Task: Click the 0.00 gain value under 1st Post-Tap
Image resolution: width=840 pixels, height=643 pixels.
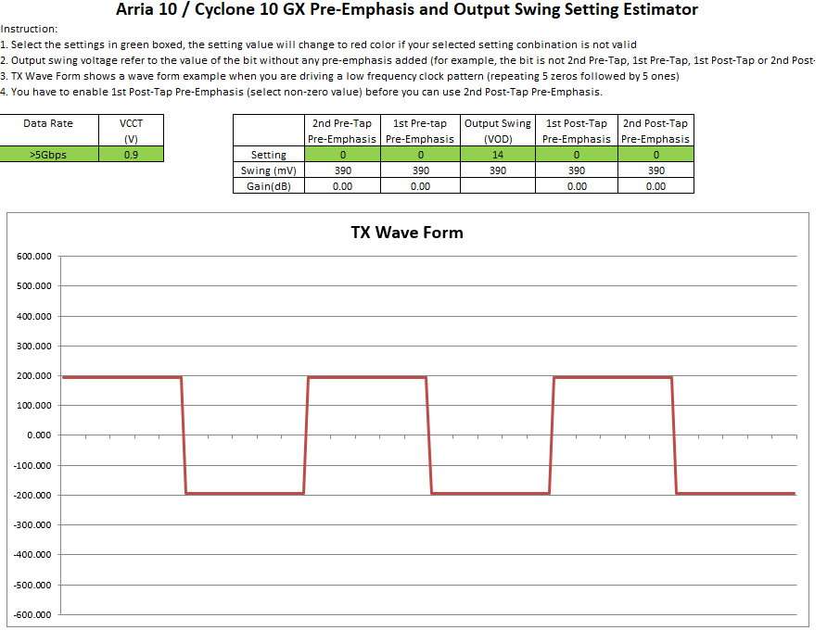Action: click(577, 186)
